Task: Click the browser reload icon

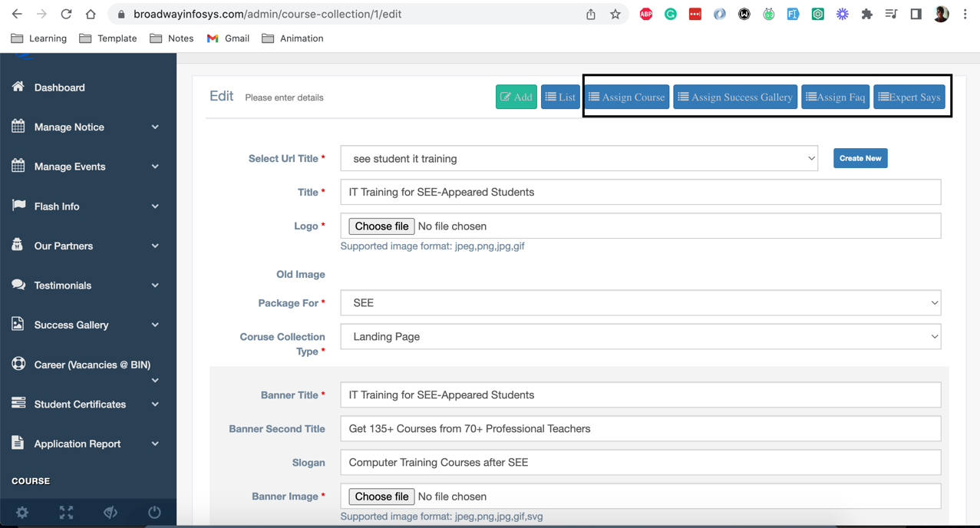Action: point(66,14)
